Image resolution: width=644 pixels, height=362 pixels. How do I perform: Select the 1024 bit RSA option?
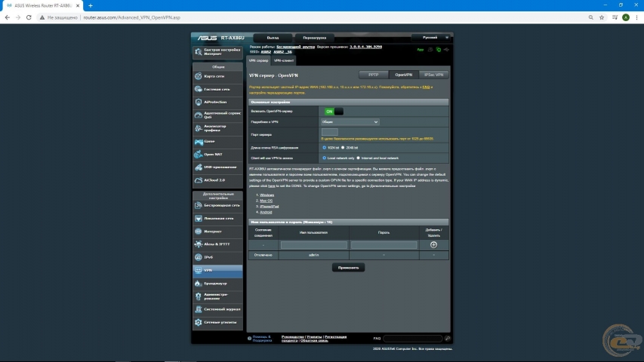click(x=324, y=147)
